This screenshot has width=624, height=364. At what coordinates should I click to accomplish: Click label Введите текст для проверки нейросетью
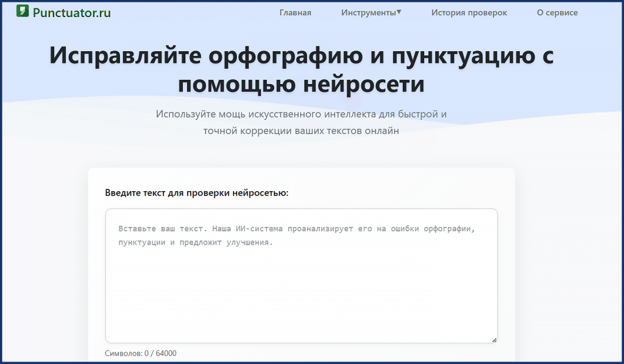pyautogui.click(x=197, y=193)
